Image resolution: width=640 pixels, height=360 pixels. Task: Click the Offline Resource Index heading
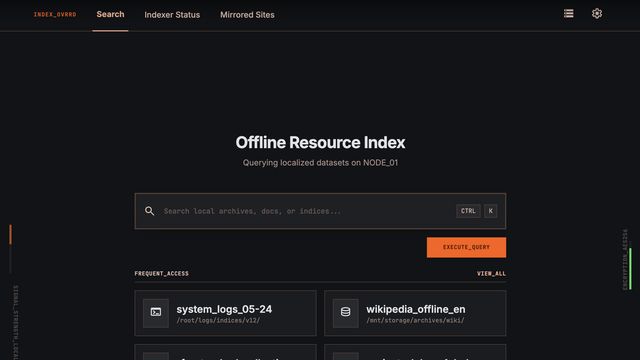point(320,142)
